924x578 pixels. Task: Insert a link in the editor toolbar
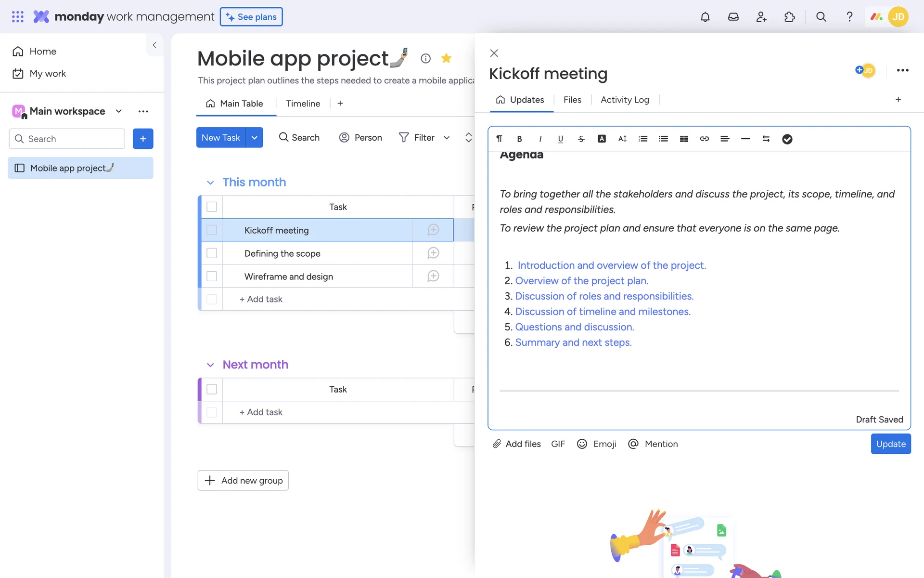[704, 139]
